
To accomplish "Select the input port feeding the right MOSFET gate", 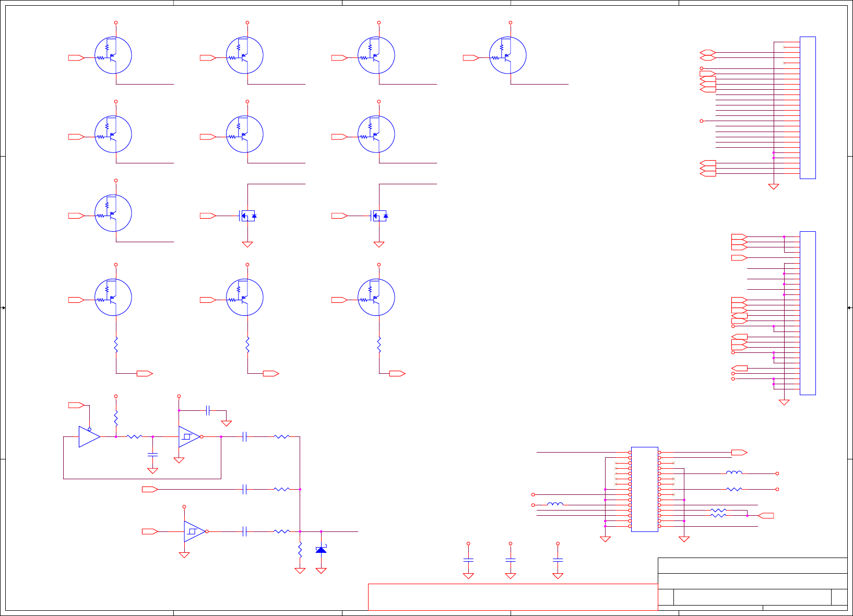I will coord(339,216).
